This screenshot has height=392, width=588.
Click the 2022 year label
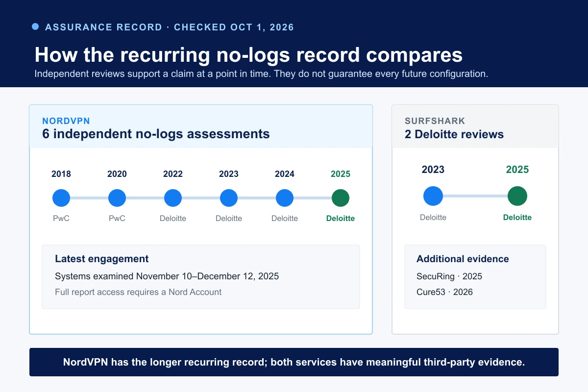click(x=173, y=174)
